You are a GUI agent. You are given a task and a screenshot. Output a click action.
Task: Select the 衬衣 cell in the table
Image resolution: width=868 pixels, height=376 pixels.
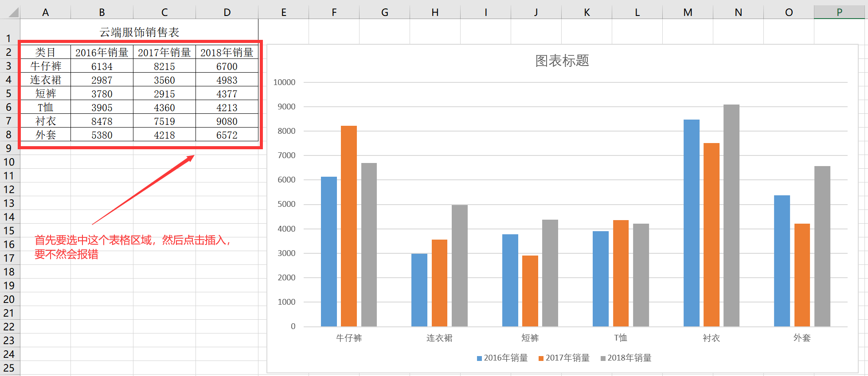pyautogui.click(x=46, y=121)
